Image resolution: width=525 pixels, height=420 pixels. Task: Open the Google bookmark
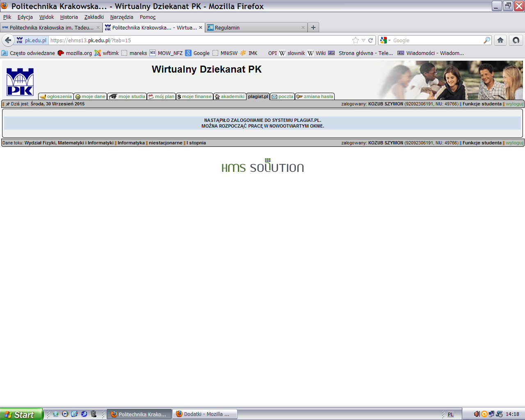tap(197, 53)
